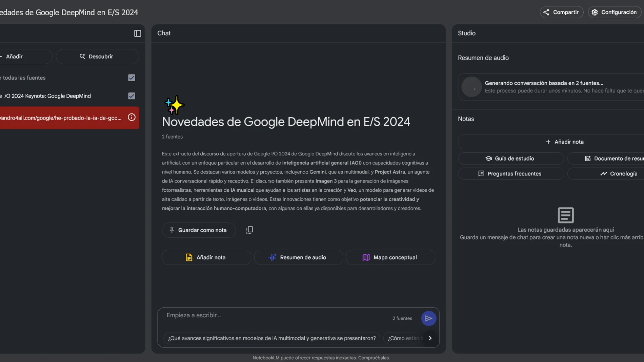Select the failed andro4all.com source
644x362 pixels.
click(61, 118)
